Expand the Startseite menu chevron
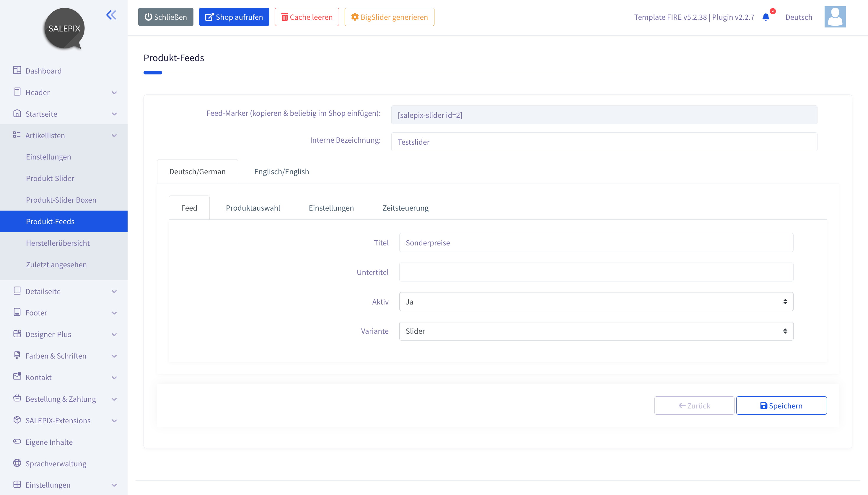The height and width of the screenshot is (495, 868). [114, 114]
